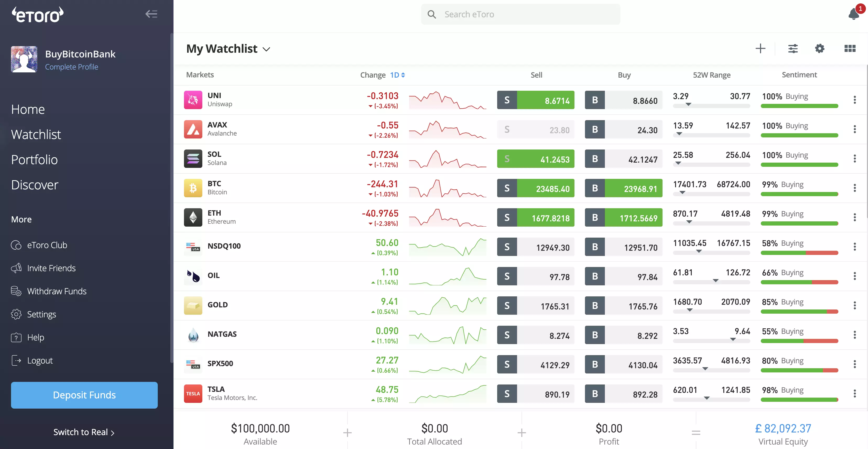Click the Solana SOL logo
Viewport: 868px width, 449px height.
click(193, 158)
